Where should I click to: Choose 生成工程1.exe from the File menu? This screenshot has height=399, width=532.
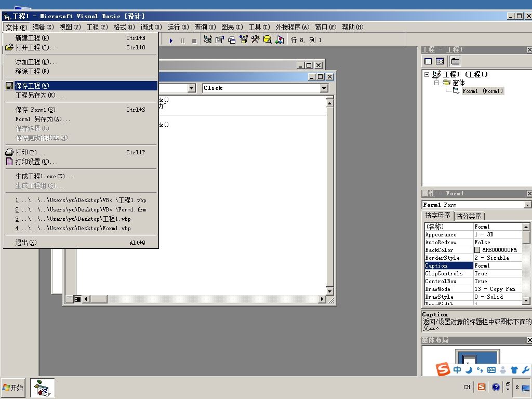tap(81, 177)
